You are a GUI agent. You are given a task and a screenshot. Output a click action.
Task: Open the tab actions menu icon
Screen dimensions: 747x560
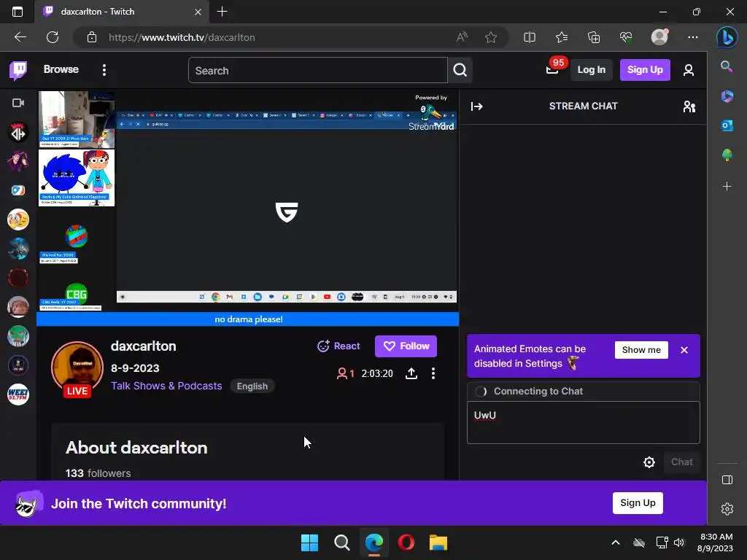tap(18, 12)
